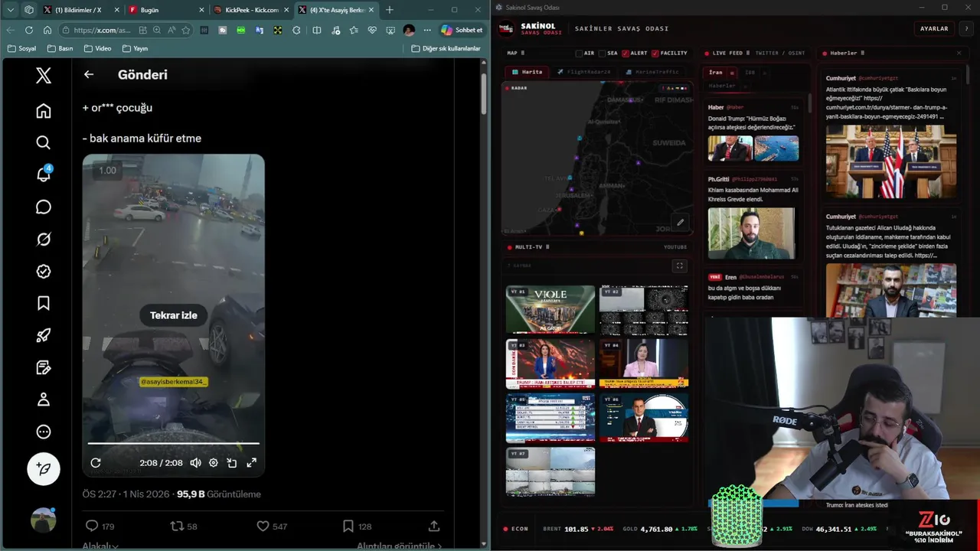980x551 pixels.
Task: Open Alıntıları görüntüle link
Action: pyautogui.click(x=399, y=546)
